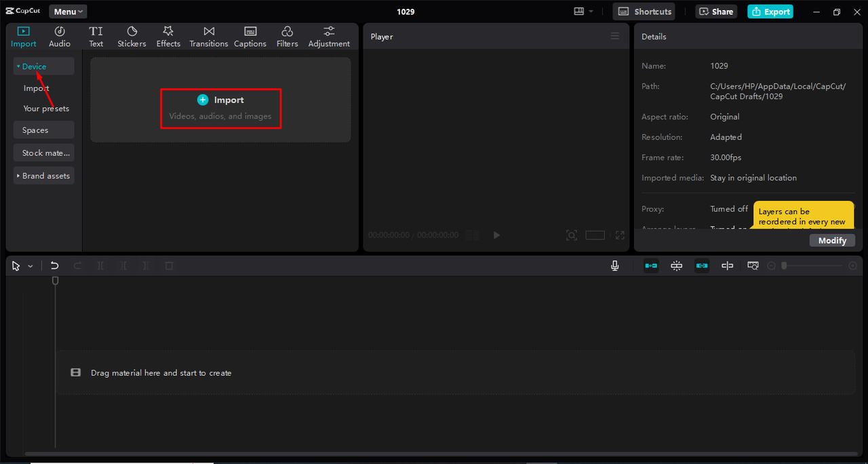868x464 pixels.
Task: Click the timeline zoom in plus icon
Action: pos(852,266)
